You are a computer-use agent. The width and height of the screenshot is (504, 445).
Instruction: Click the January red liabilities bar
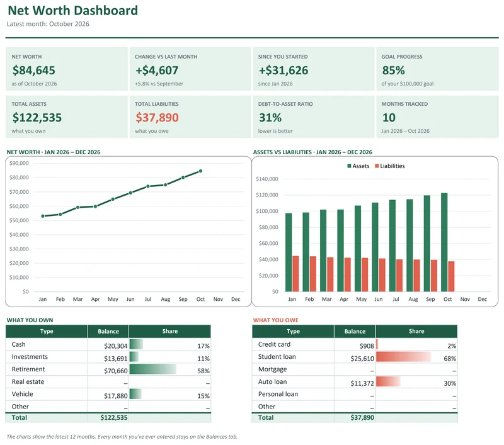point(295,274)
